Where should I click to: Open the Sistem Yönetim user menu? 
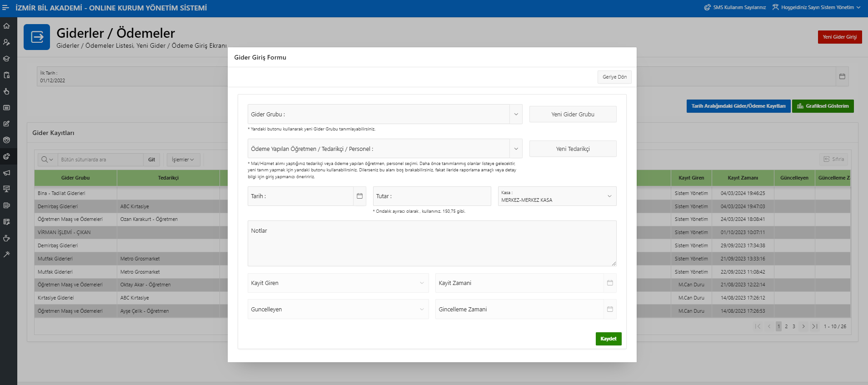click(x=817, y=7)
